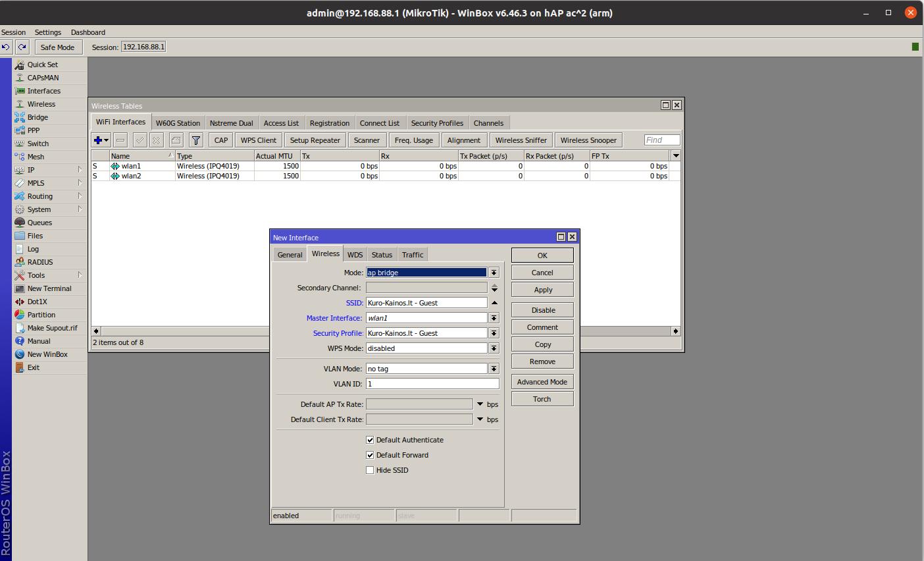Open Interfaces in sidebar
The height and width of the screenshot is (561, 924).
click(43, 91)
